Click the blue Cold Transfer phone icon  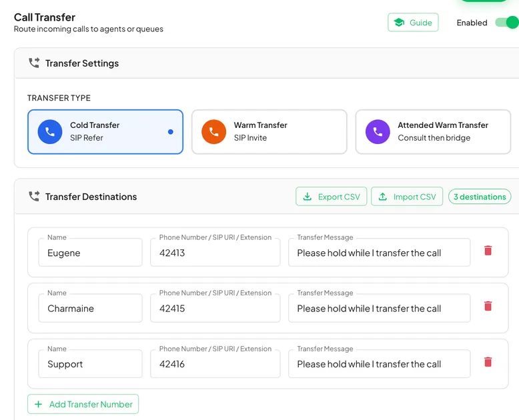(50, 131)
